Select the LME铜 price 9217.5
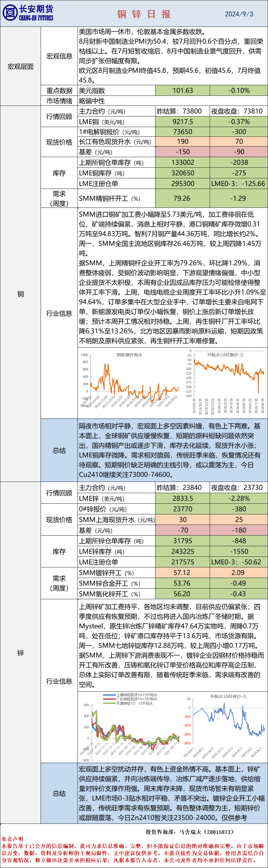Image resolution: width=268 pixels, height=868 pixels. click(x=183, y=122)
